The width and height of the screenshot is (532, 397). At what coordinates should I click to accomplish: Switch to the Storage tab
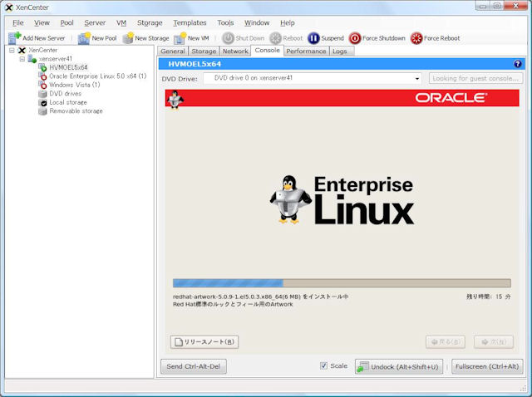click(x=204, y=51)
